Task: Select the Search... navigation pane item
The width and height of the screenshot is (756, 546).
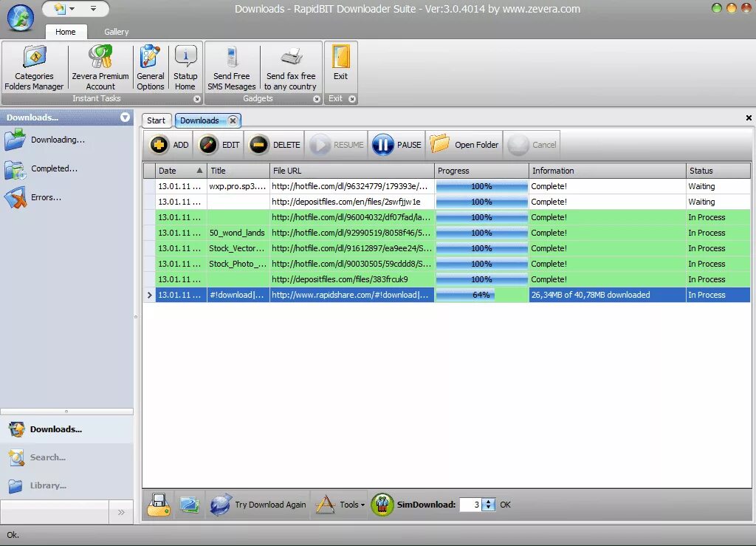Action: point(66,457)
